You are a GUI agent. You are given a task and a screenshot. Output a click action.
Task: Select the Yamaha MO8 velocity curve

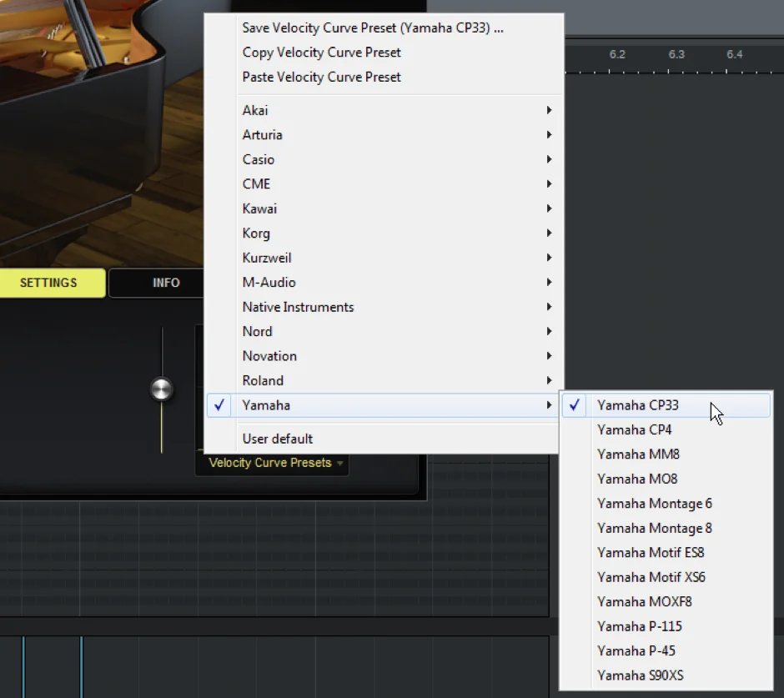click(666, 479)
